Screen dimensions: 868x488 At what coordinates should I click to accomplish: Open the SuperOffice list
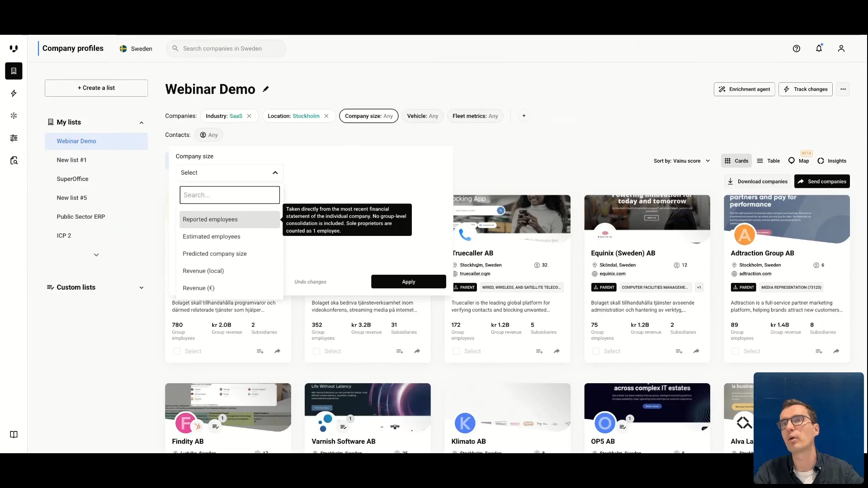click(96, 179)
